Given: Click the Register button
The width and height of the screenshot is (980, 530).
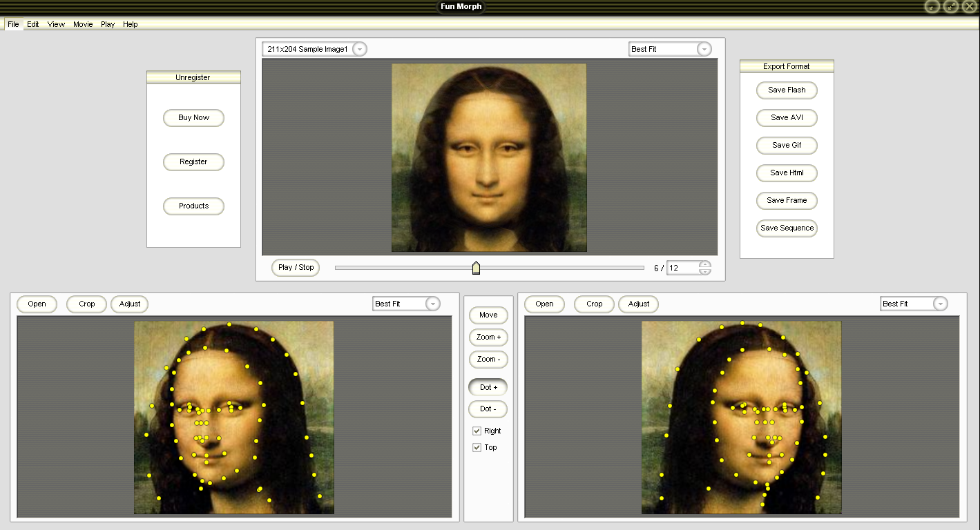Looking at the screenshot, I should point(193,162).
